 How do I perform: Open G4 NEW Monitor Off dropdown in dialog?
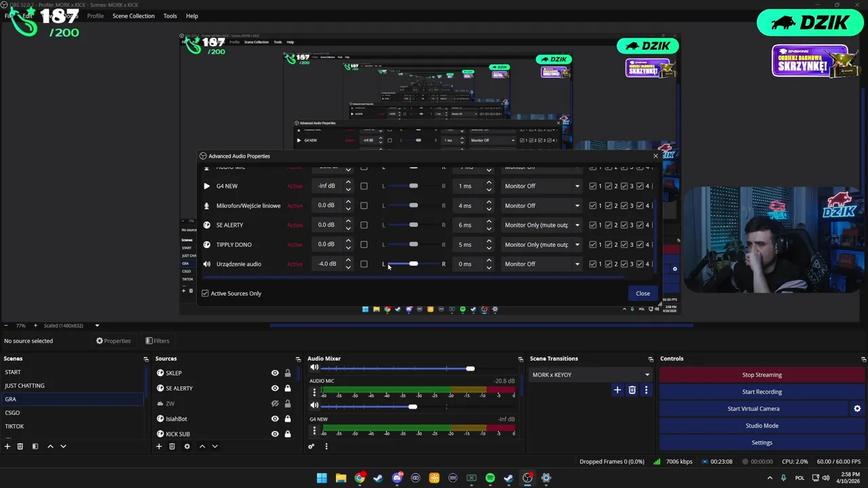point(542,186)
